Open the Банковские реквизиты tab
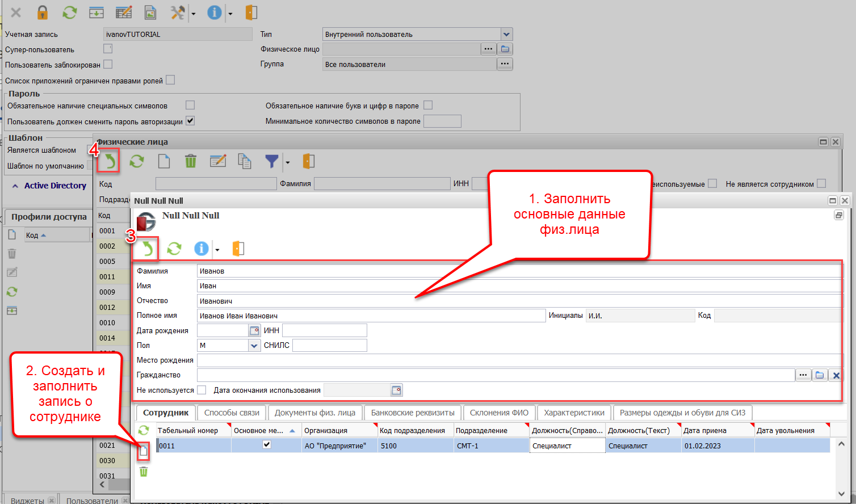This screenshot has height=504, width=856. (x=413, y=413)
